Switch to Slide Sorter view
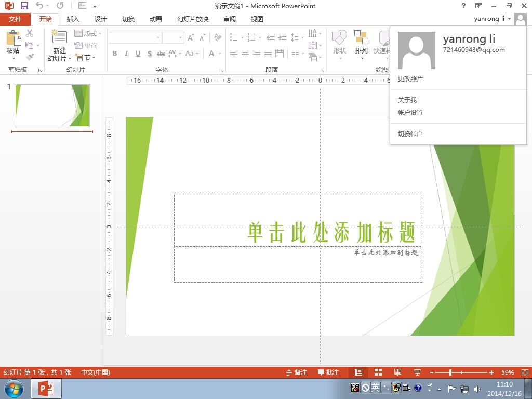 (x=378, y=372)
